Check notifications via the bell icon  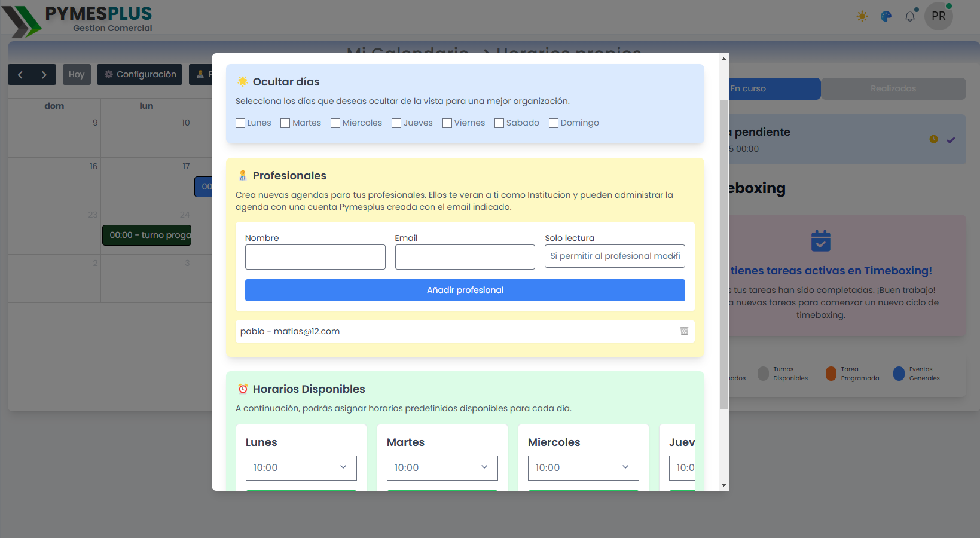pyautogui.click(x=910, y=16)
